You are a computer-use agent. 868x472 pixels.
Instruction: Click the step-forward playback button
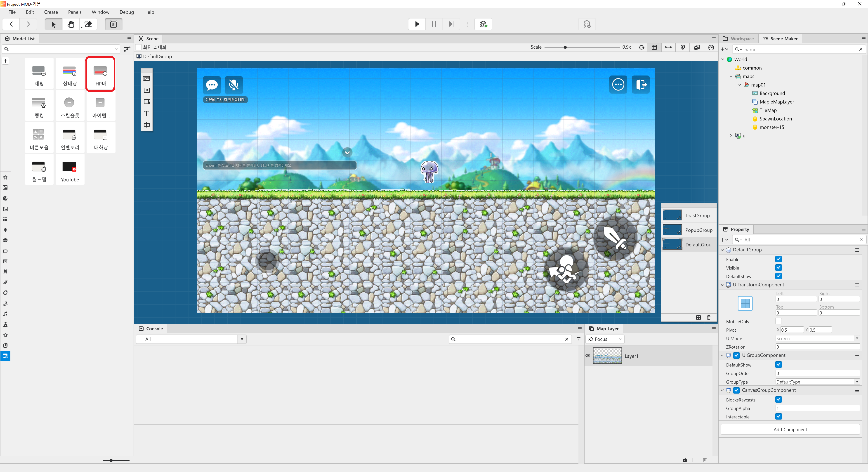click(x=451, y=24)
